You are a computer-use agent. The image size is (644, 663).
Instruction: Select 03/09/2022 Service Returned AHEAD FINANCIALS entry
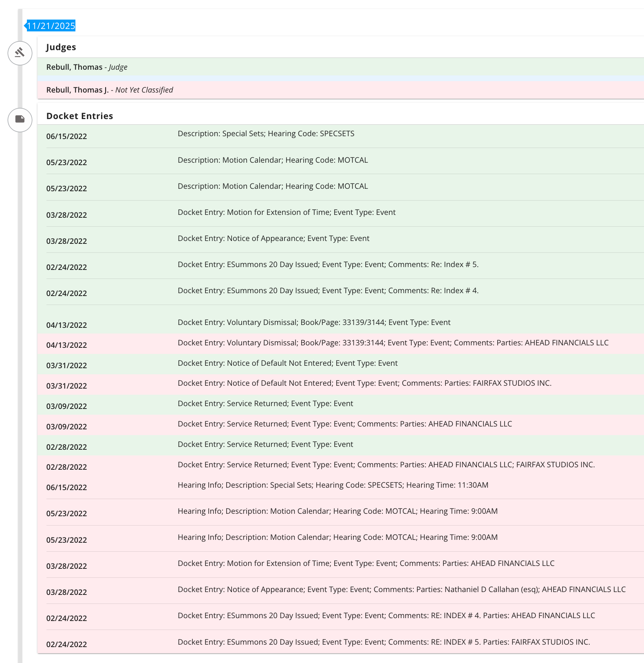[x=345, y=424]
